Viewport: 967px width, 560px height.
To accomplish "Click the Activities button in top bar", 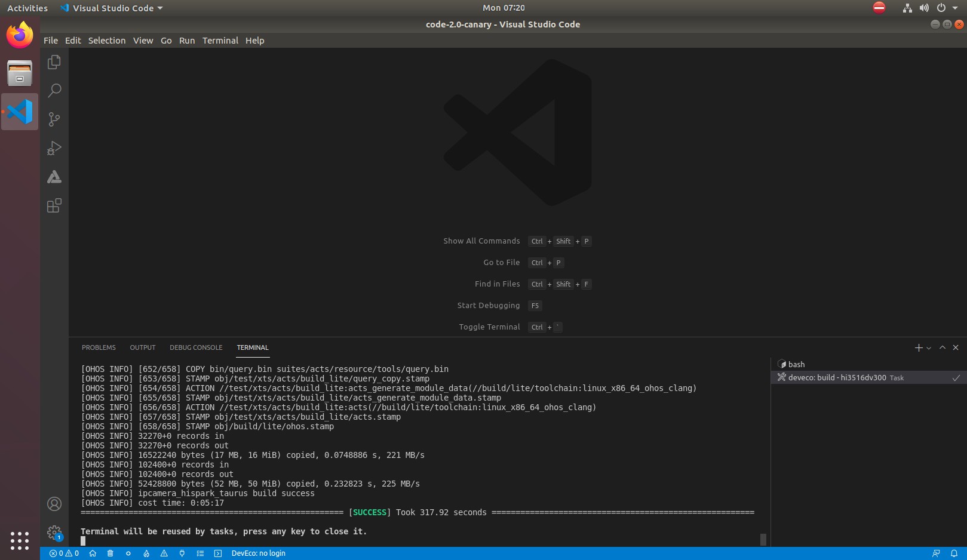I will (x=27, y=8).
